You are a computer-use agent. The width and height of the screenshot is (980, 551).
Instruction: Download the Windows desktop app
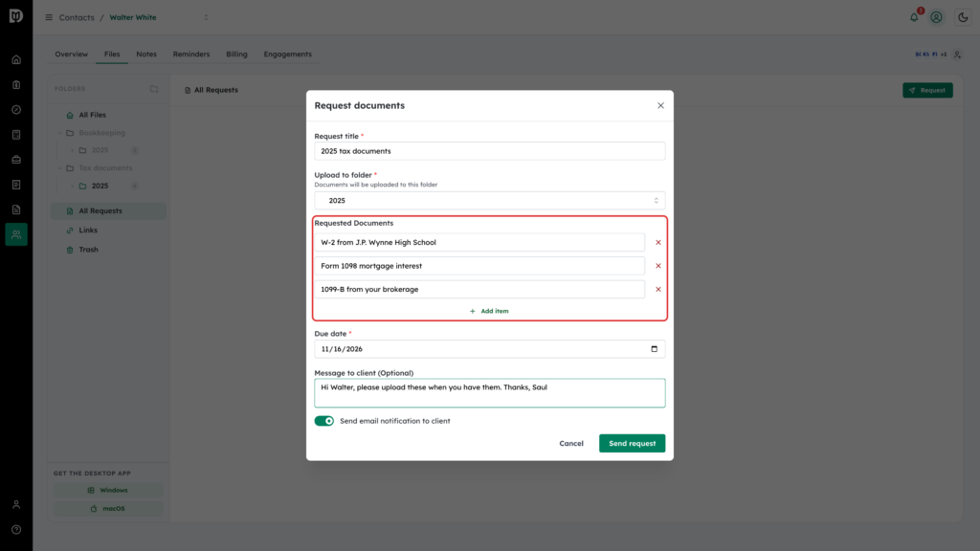[108, 491]
